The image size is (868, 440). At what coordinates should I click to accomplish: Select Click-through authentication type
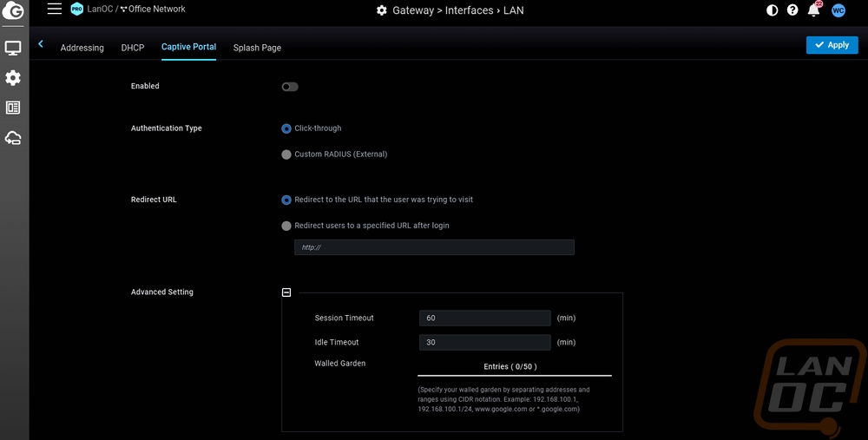point(286,128)
